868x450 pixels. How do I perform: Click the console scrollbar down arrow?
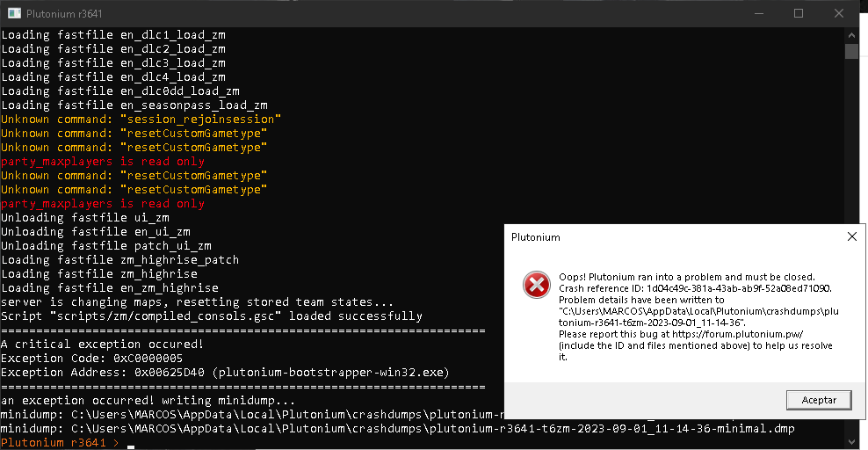coord(851,442)
